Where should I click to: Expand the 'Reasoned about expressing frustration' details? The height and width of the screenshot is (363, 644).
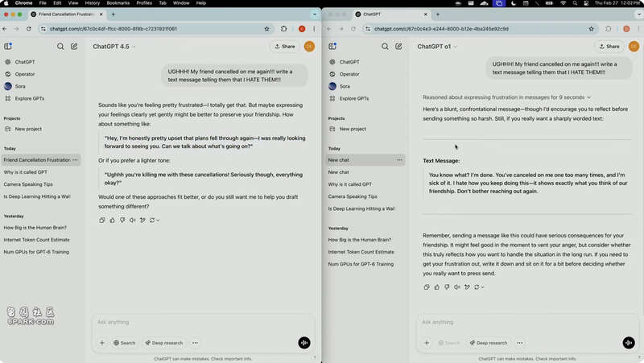coord(507,97)
